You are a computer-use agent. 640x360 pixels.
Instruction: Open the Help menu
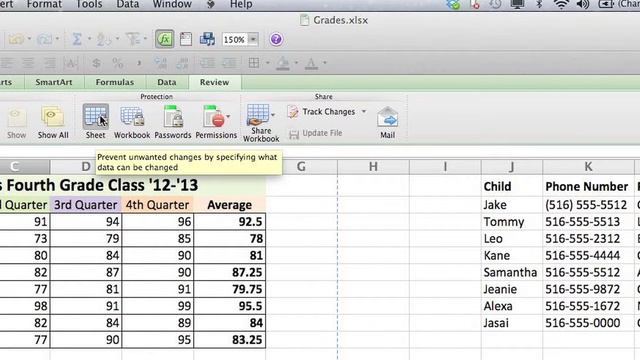(x=241, y=4)
